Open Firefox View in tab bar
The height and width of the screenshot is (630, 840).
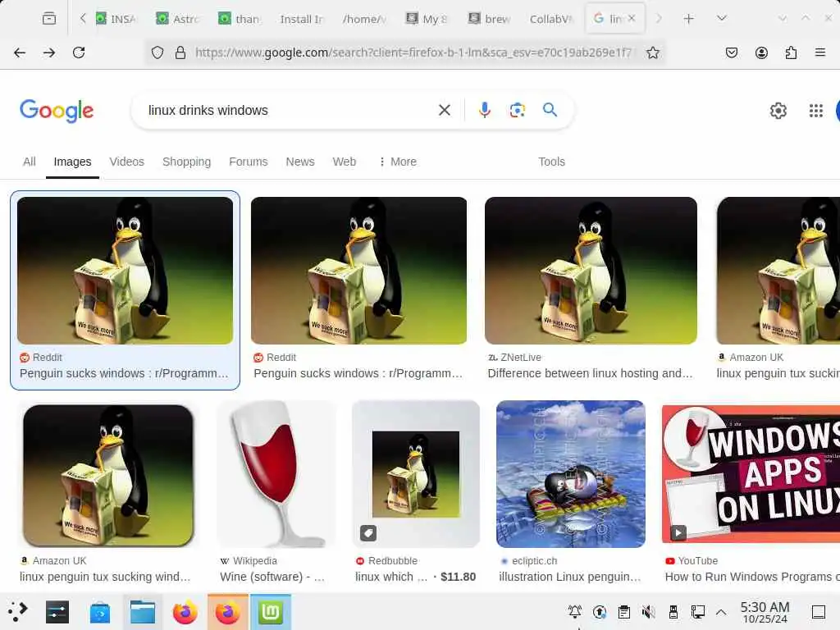(x=48, y=19)
